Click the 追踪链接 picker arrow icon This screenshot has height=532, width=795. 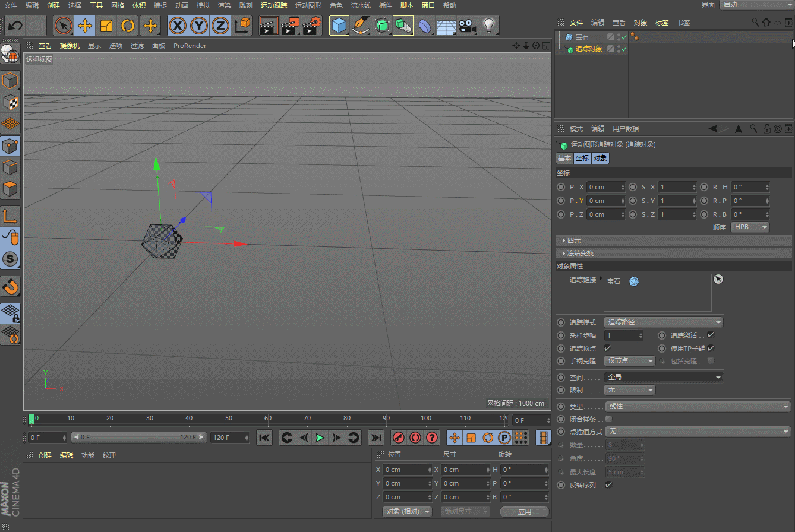[x=718, y=279]
